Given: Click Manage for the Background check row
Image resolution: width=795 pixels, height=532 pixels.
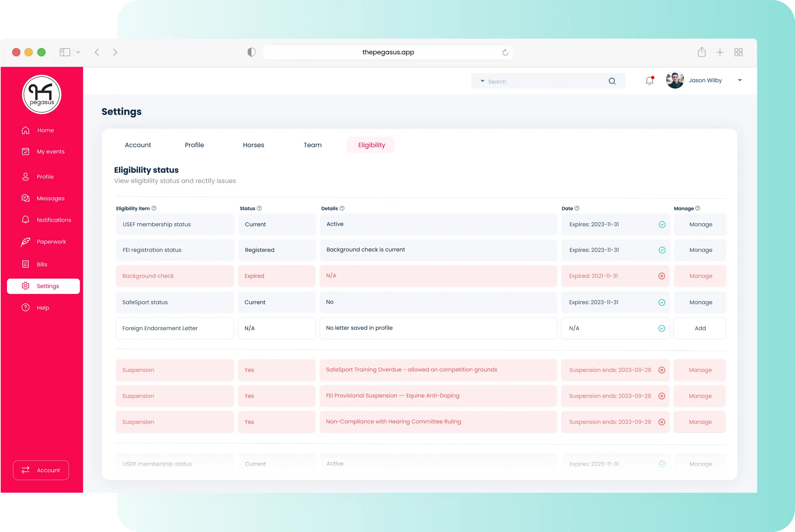Looking at the screenshot, I should pos(700,276).
